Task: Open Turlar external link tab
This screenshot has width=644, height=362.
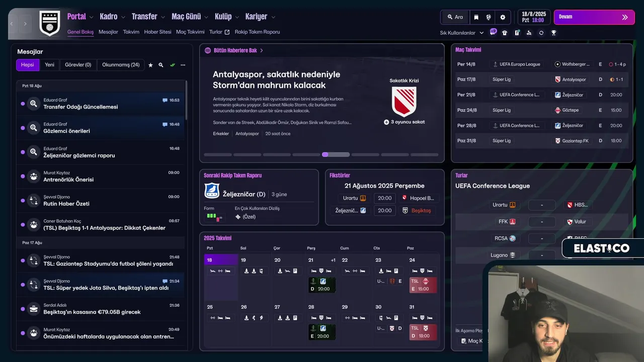Action: coord(219,32)
